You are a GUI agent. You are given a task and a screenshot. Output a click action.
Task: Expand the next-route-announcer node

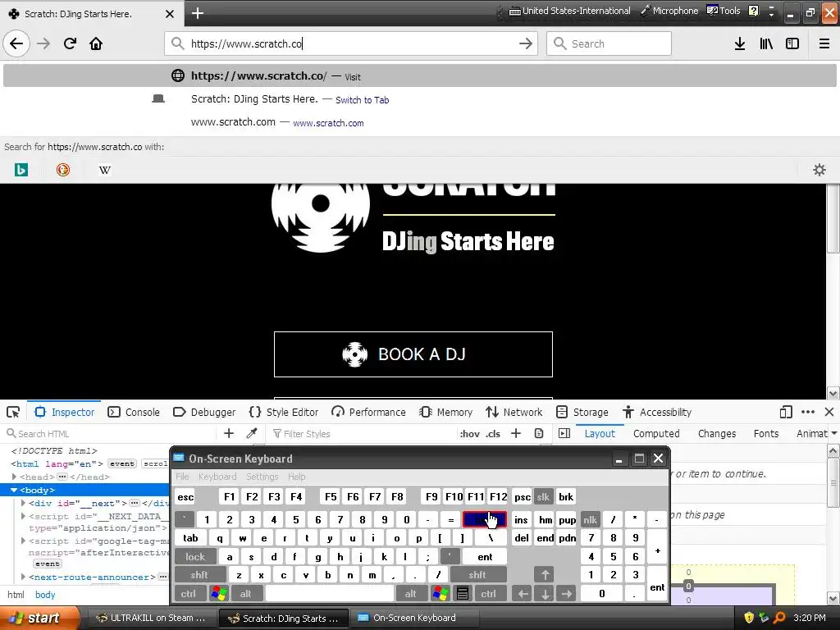(x=23, y=577)
